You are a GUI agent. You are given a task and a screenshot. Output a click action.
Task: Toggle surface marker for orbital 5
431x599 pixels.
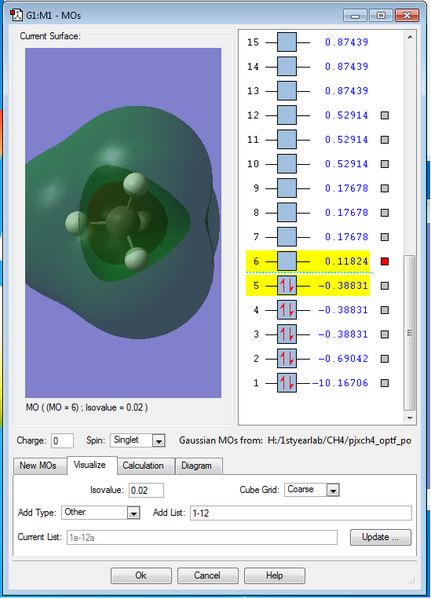click(x=385, y=286)
